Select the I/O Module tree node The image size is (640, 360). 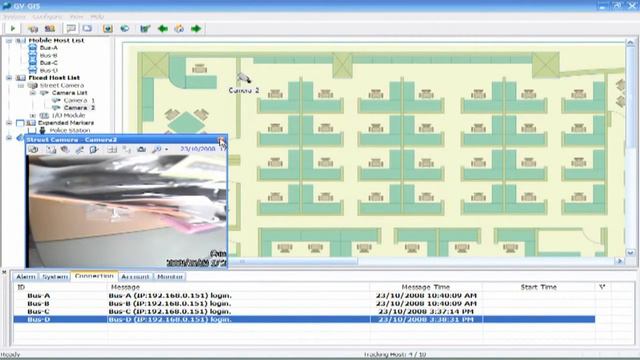pos(68,116)
